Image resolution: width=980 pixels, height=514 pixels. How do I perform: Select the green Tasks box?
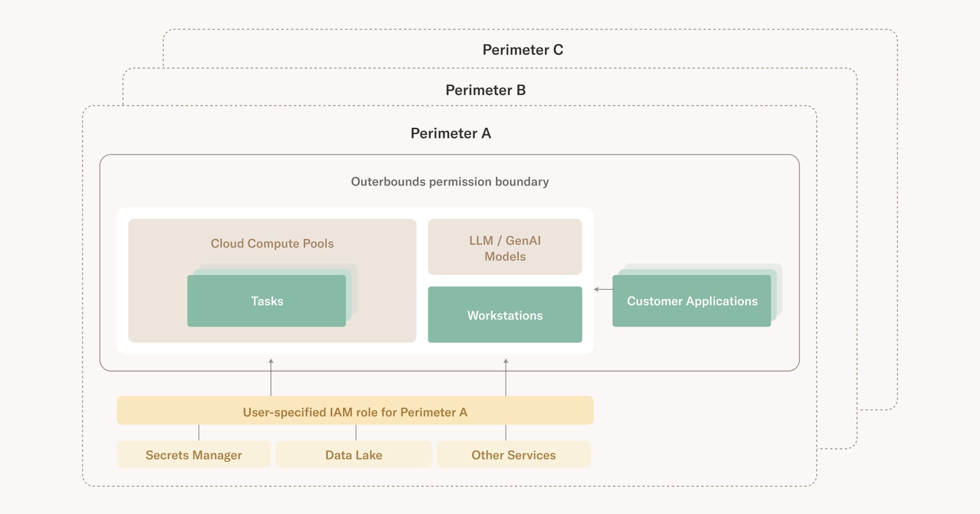point(267,301)
